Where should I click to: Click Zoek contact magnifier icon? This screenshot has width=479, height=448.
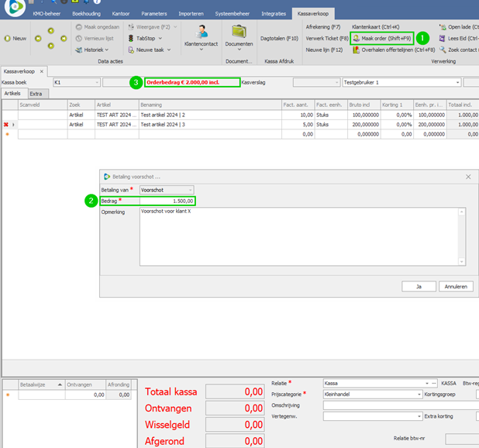(x=443, y=50)
